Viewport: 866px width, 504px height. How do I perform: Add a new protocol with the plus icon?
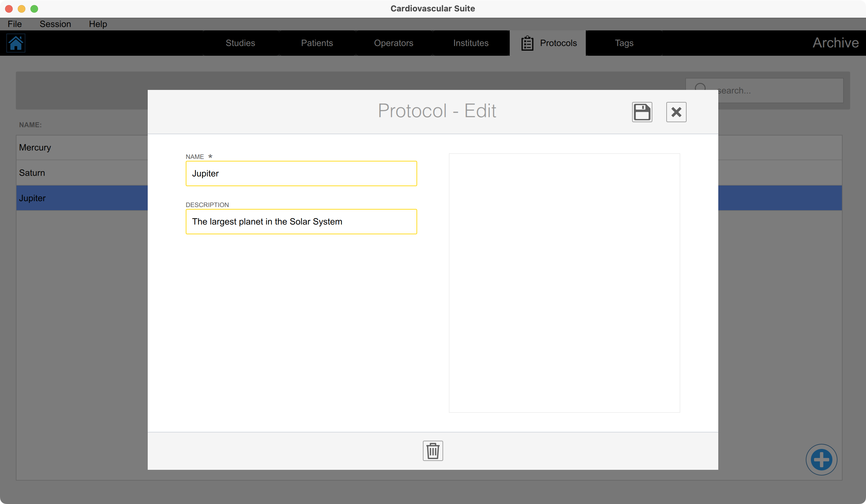(822, 459)
